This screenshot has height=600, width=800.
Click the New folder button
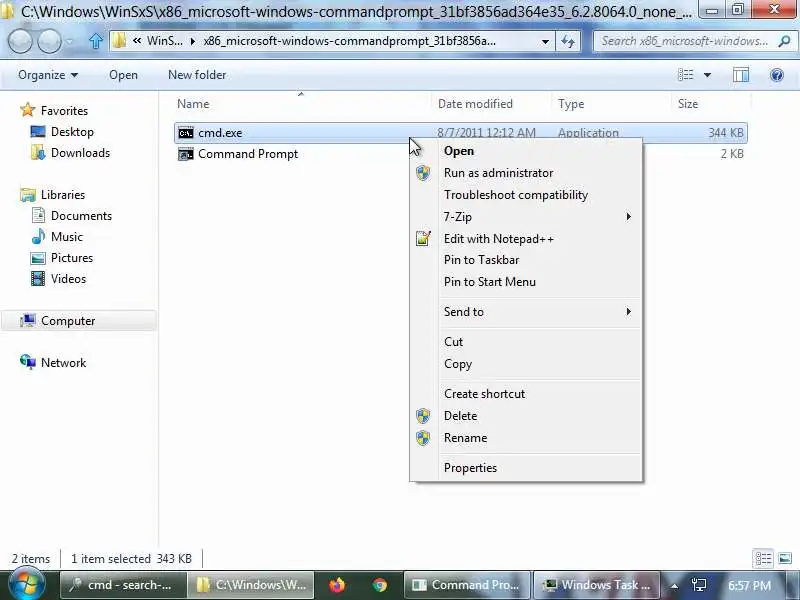197,75
